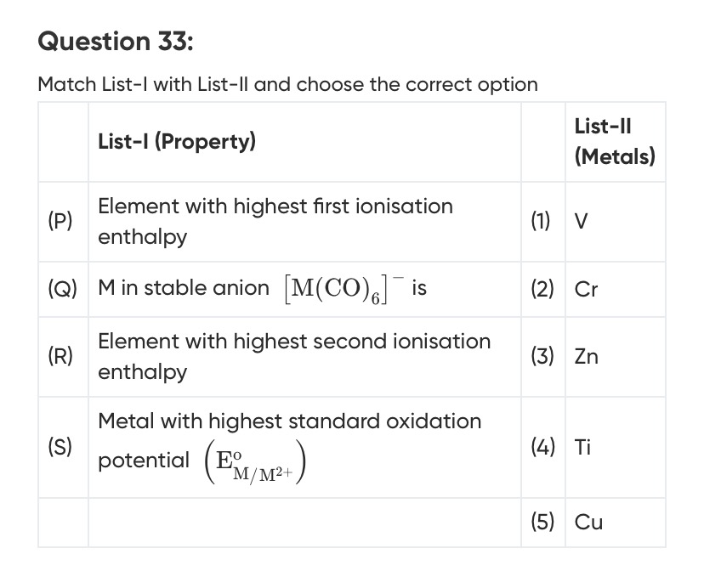The height and width of the screenshot is (588, 704).
Task: Select the highest first ionisation enthalpy text
Action: (x=275, y=221)
